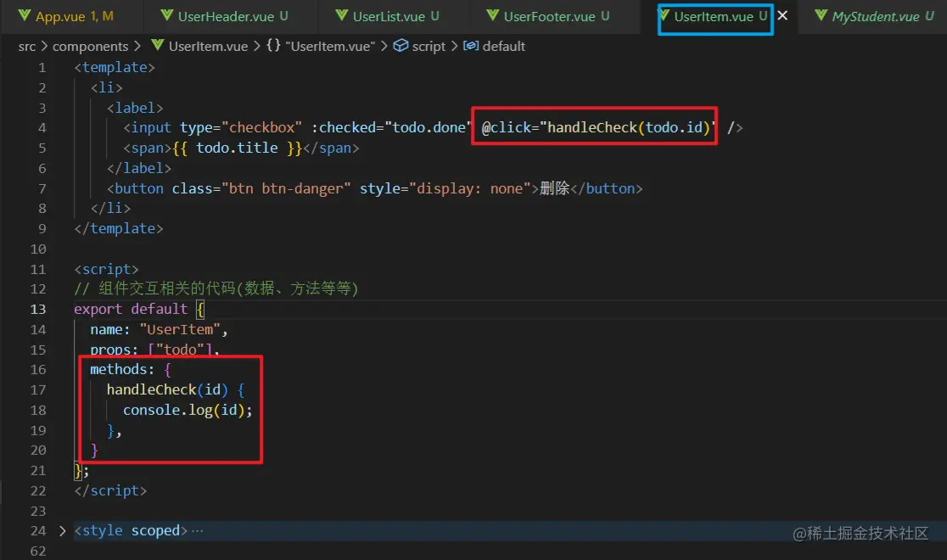Image resolution: width=947 pixels, height=560 pixels.
Task: Click the :checked="todo.done" attribute
Action: pyautogui.click(x=390, y=127)
